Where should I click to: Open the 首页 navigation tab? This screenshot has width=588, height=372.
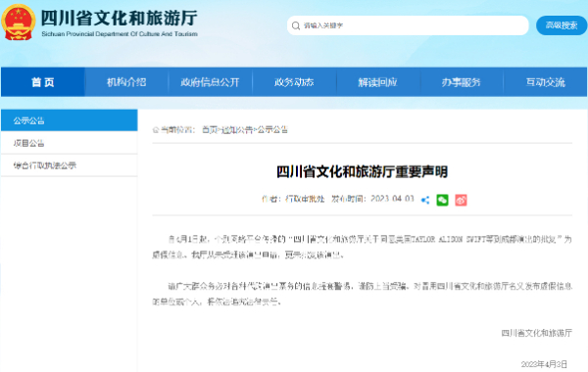[x=43, y=82]
